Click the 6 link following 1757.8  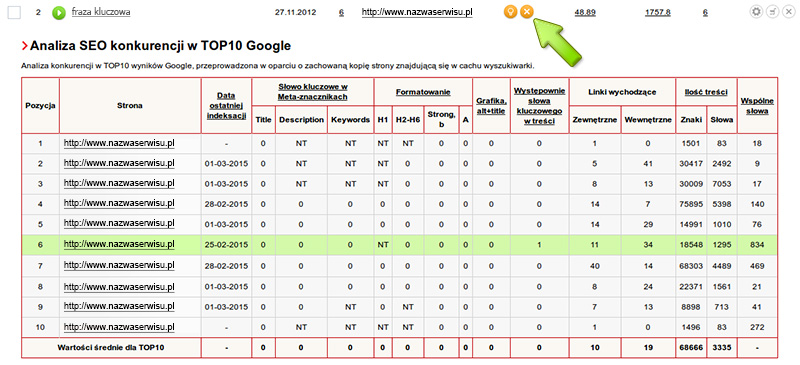[705, 12]
